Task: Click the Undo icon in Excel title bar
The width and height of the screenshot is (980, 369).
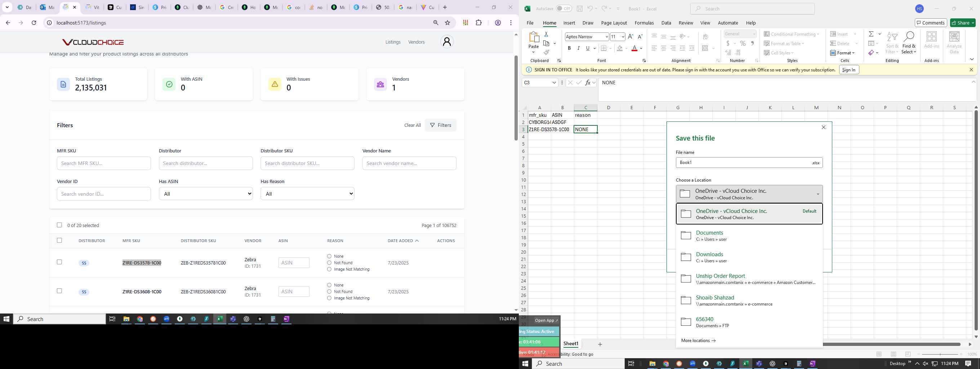Action: [x=589, y=9]
